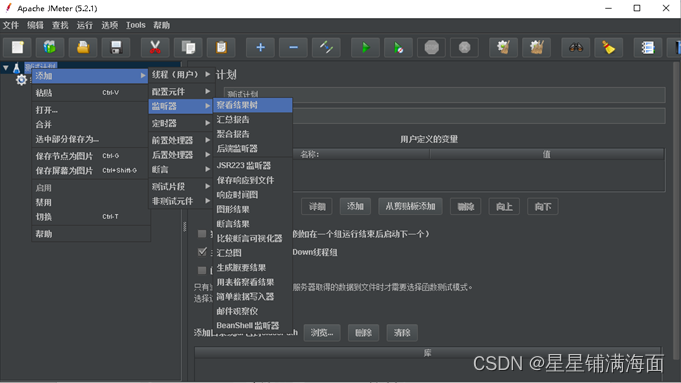
Task: Select 汇总报告 listener
Action: point(252,119)
